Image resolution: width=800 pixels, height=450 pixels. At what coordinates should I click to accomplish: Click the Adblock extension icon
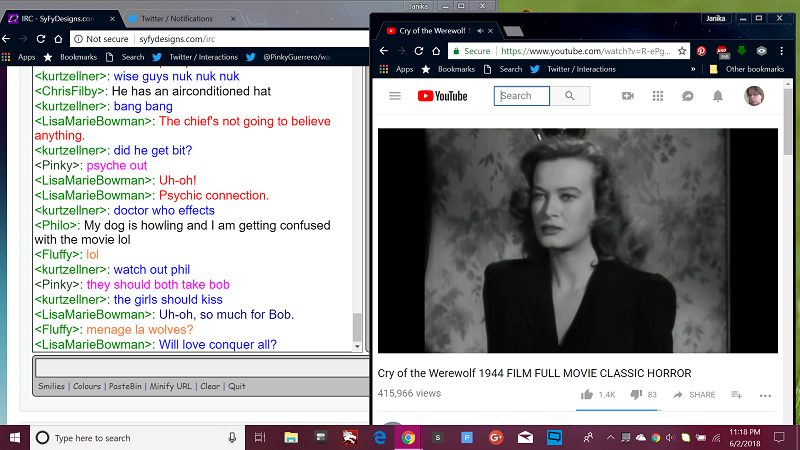722,52
